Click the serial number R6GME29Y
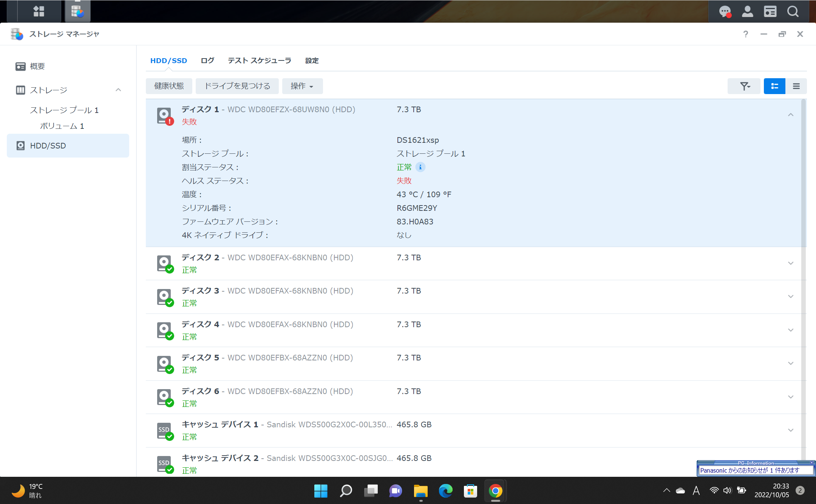Viewport: 816px width, 504px height. 417,208
